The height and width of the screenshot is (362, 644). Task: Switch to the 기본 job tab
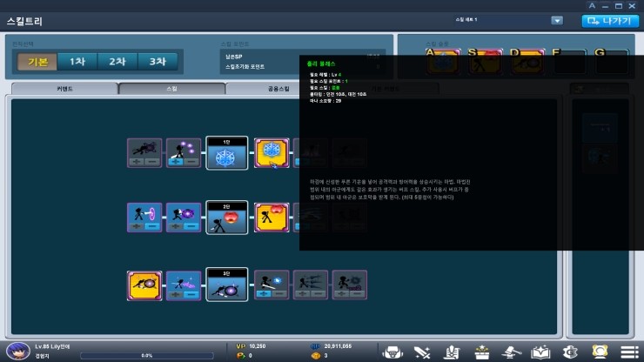tap(37, 62)
